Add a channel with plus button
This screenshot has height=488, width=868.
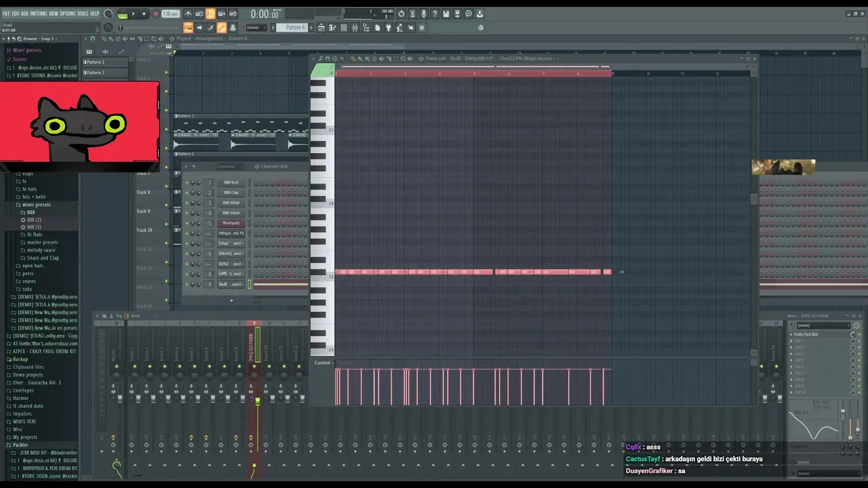(231, 300)
